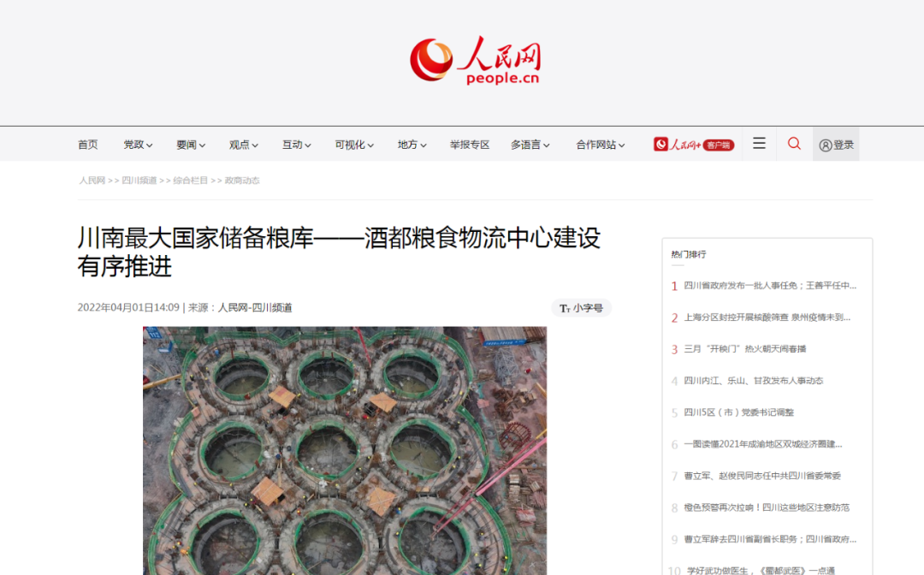Open the 地方 navigation dropdown

pyautogui.click(x=412, y=145)
